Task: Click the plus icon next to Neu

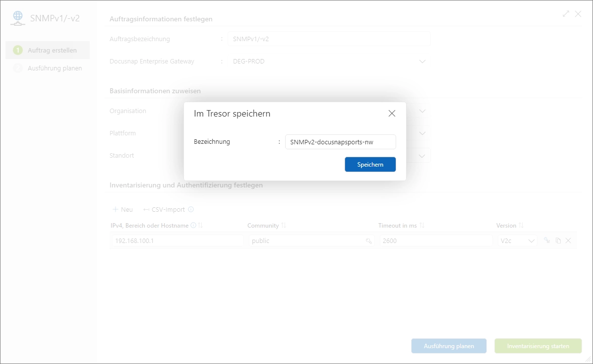Action: [x=115, y=209]
